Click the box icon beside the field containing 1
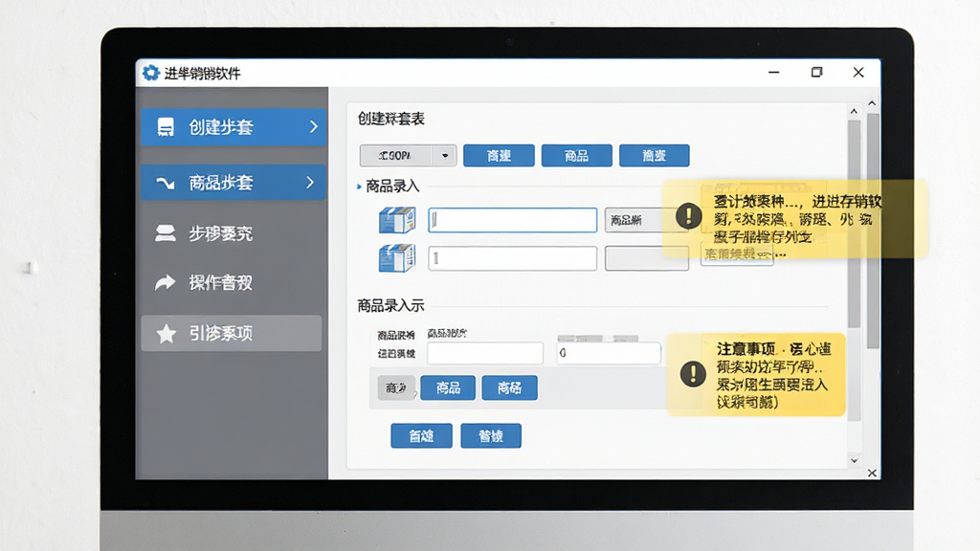The width and height of the screenshot is (980, 551). click(x=397, y=258)
